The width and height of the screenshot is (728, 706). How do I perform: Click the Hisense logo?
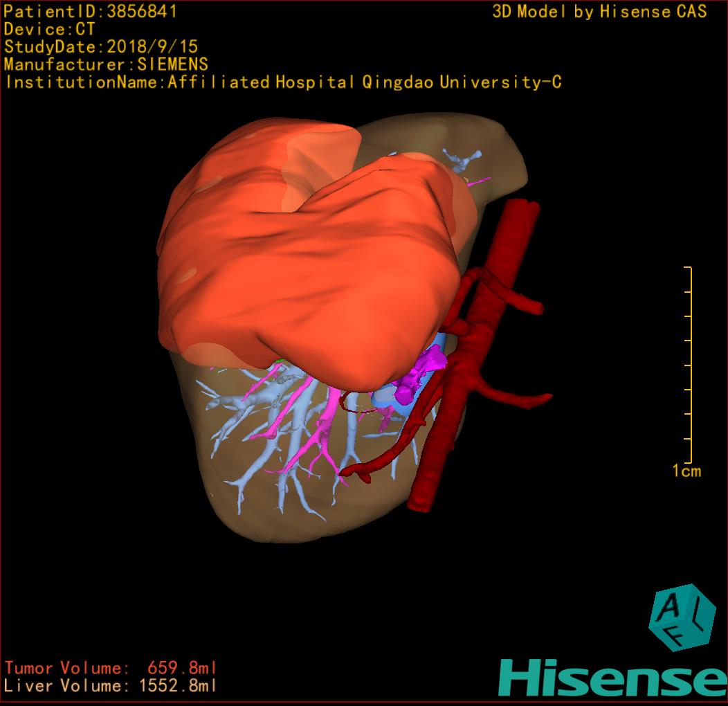(612, 678)
